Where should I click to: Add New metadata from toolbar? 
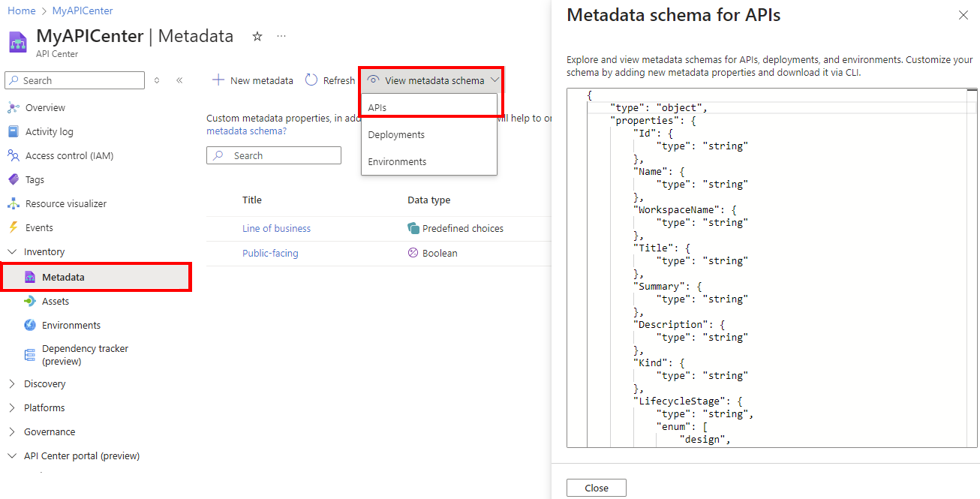pyautogui.click(x=253, y=80)
